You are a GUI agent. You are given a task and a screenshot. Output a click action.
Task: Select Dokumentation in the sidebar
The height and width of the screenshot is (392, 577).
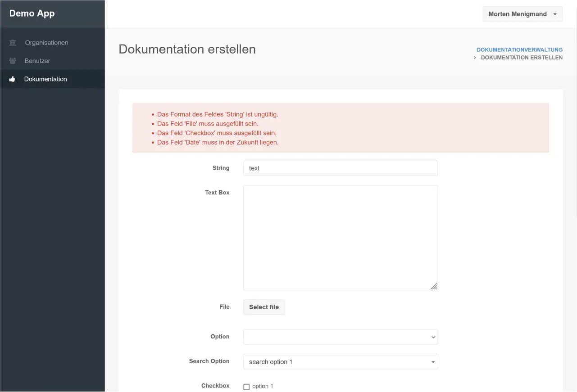[x=45, y=79]
